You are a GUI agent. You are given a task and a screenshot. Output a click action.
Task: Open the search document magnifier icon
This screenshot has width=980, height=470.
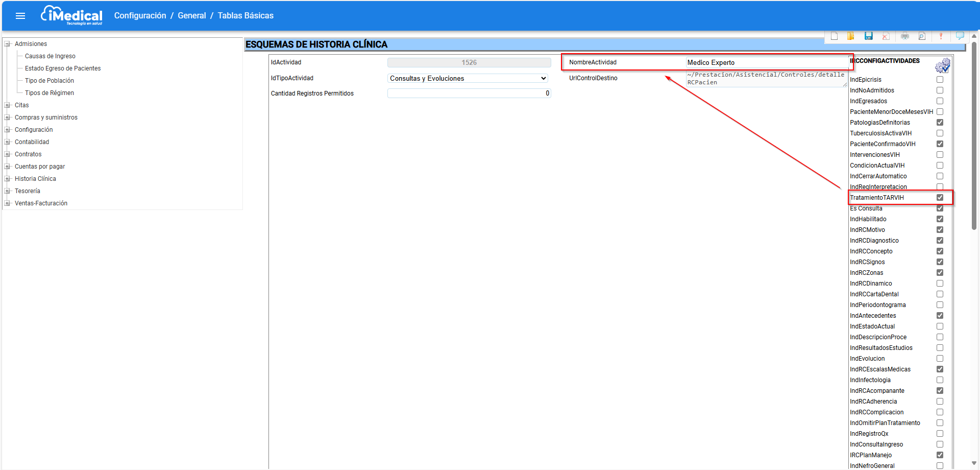pyautogui.click(x=922, y=36)
